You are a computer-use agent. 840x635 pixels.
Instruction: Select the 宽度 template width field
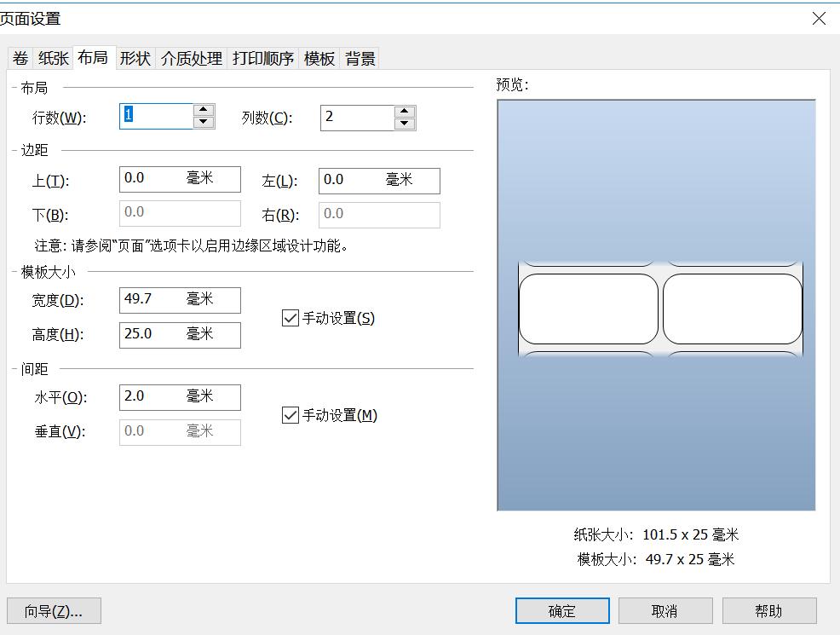179,300
